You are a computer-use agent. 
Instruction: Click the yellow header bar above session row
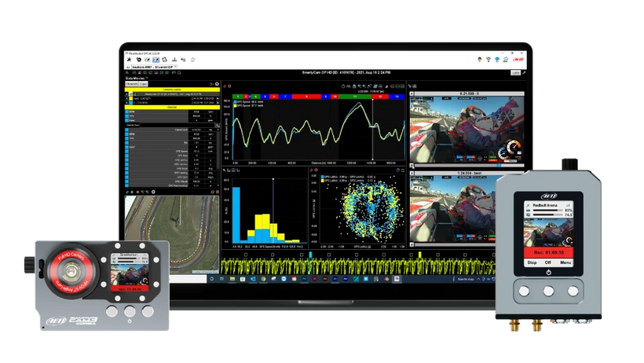[x=172, y=90]
